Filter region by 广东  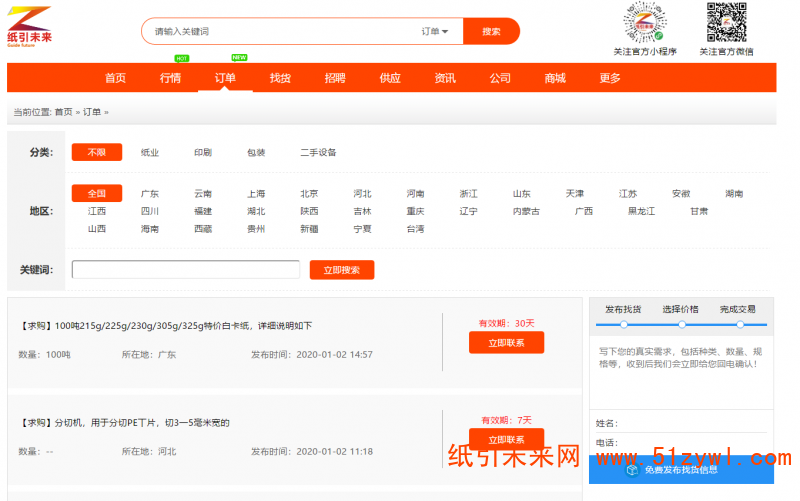point(150,194)
